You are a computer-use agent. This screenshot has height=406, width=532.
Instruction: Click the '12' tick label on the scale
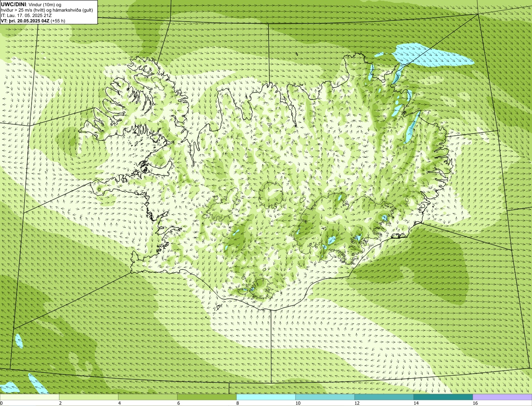coord(357,403)
